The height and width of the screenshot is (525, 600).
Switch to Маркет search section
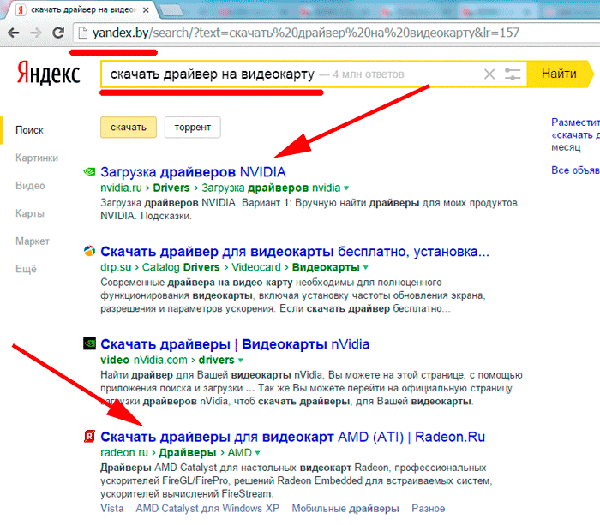33,241
